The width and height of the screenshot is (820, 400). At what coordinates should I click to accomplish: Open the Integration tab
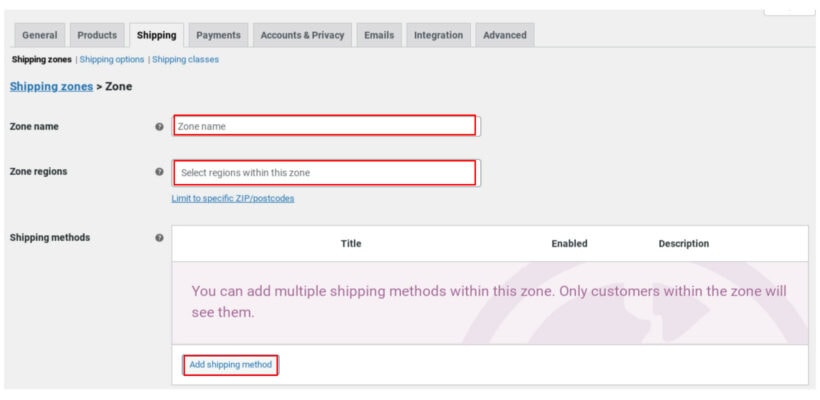(x=438, y=35)
